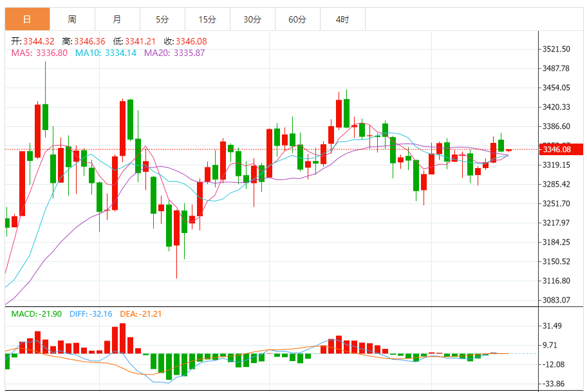The height and width of the screenshot is (392, 587).
Task: Switch to the 月 monthly tab
Action: click(x=117, y=19)
